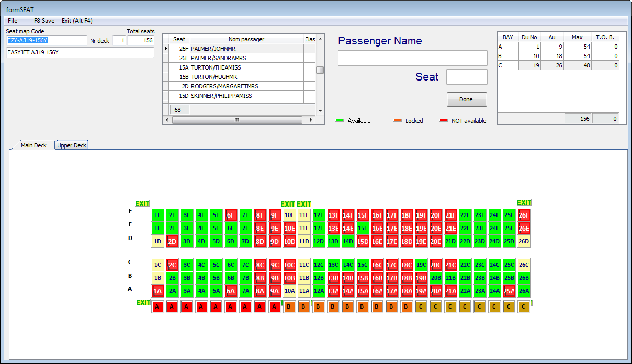Switch to the Upper Deck tab
Image resolution: width=632 pixels, height=364 pixels.
72,145
